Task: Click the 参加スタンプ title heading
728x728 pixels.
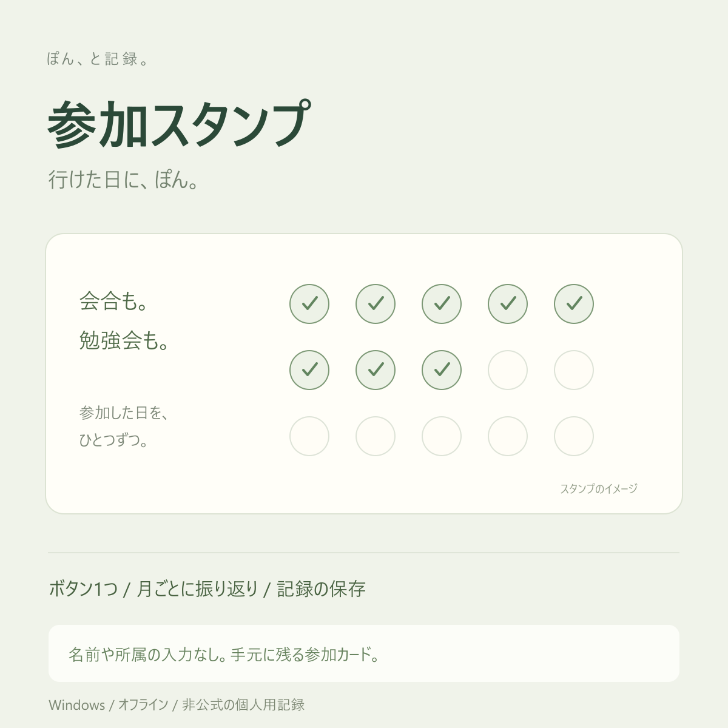Action: [x=180, y=124]
